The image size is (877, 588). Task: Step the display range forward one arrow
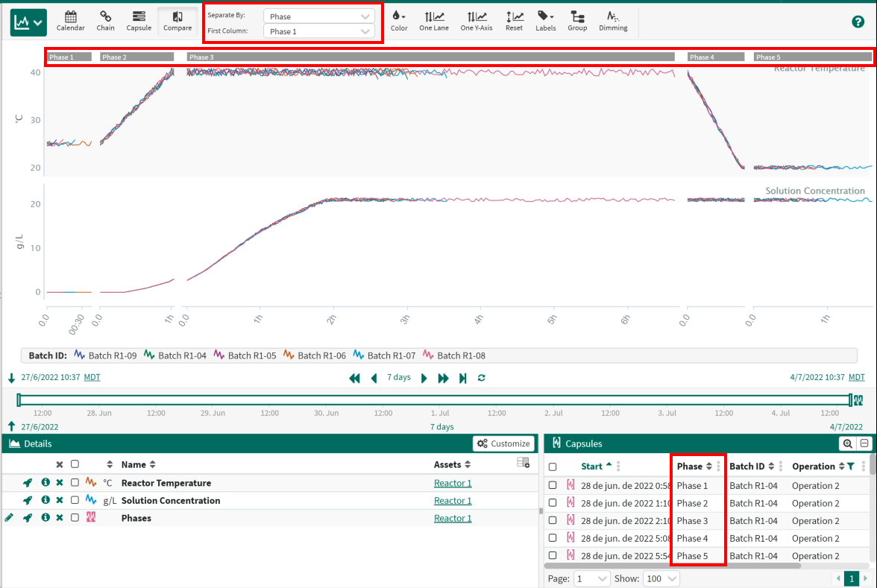tap(424, 378)
